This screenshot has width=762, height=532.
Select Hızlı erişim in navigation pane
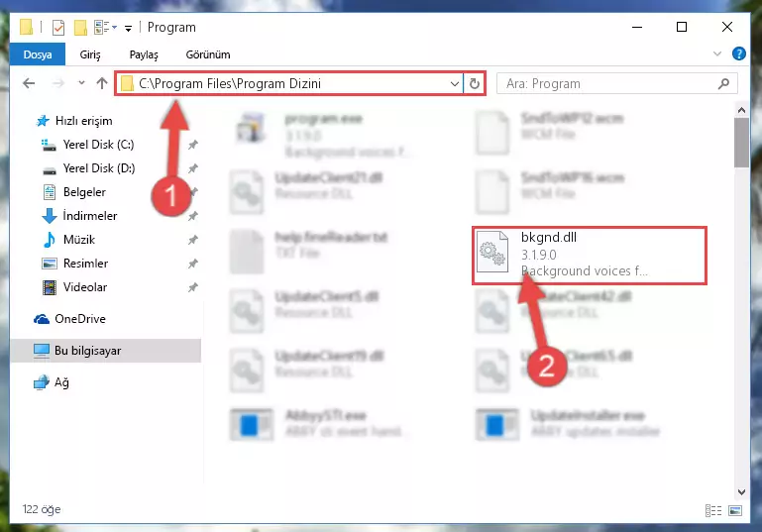pos(74,121)
